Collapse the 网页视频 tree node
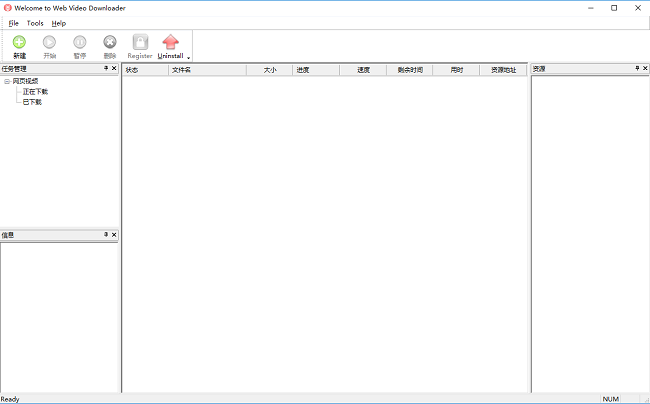650x404 pixels. coord(7,81)
